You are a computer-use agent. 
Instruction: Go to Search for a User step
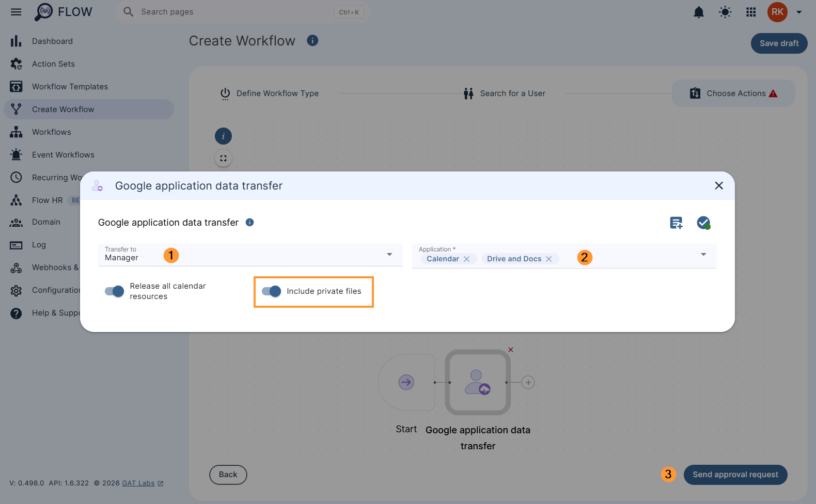(x=505, y=93)
